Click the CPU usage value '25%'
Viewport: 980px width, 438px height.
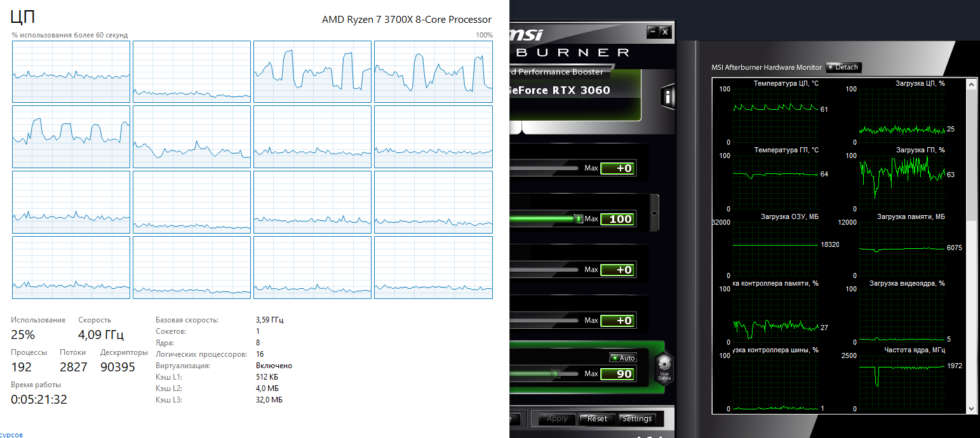(23, 335)
